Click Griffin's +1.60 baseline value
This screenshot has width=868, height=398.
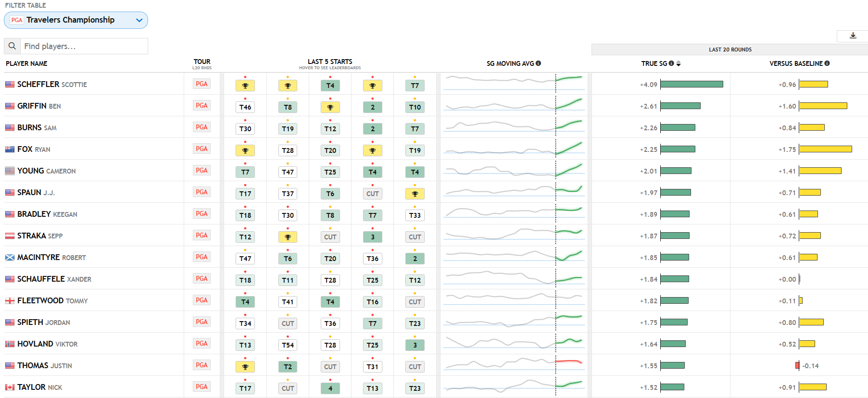[787, 106]
